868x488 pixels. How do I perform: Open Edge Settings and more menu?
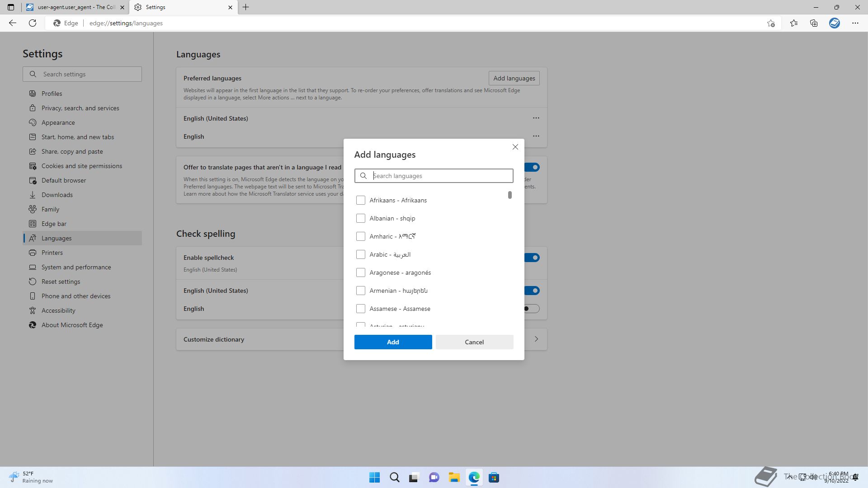(x=855, y=23)
